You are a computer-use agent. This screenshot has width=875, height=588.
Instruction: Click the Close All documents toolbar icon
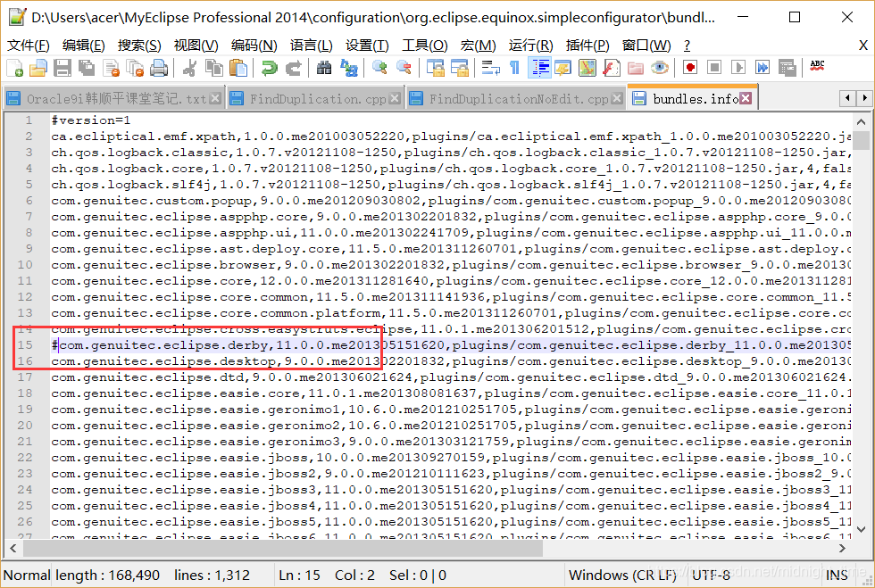[x=135, y=68]
